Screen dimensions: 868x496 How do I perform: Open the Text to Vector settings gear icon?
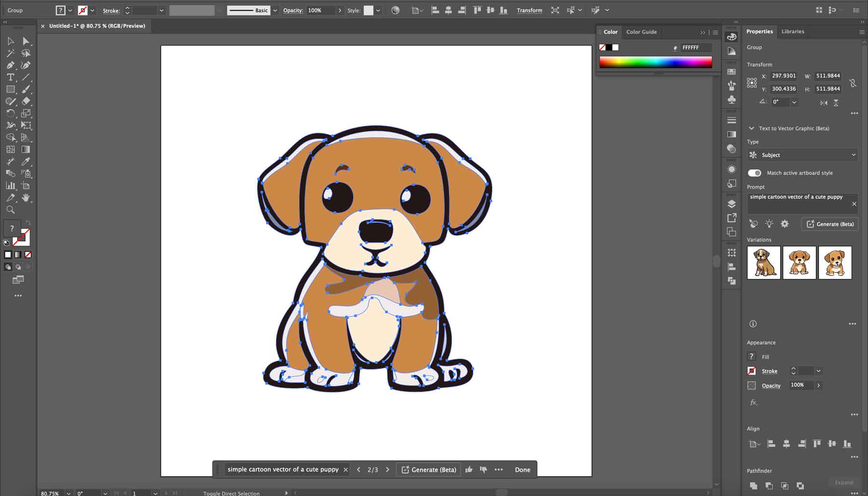(785, 223)
